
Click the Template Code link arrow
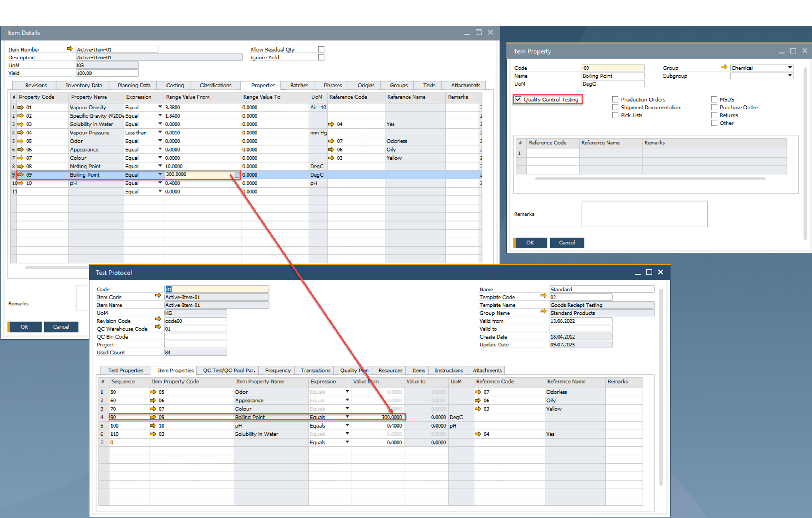tap(543, 296)
